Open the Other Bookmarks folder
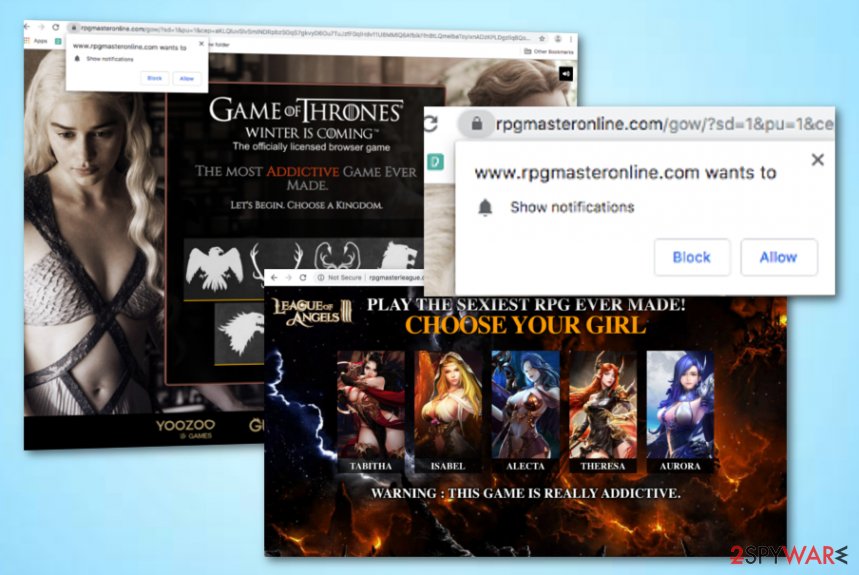Image resolution: width=859 pixels, height=575 pixels. [549, 51]
